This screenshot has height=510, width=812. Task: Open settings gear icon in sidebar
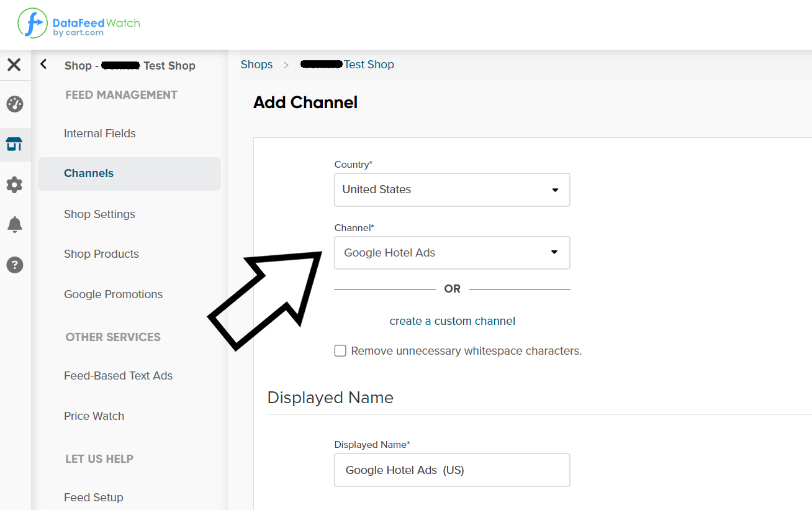click(x=14, y=184)
